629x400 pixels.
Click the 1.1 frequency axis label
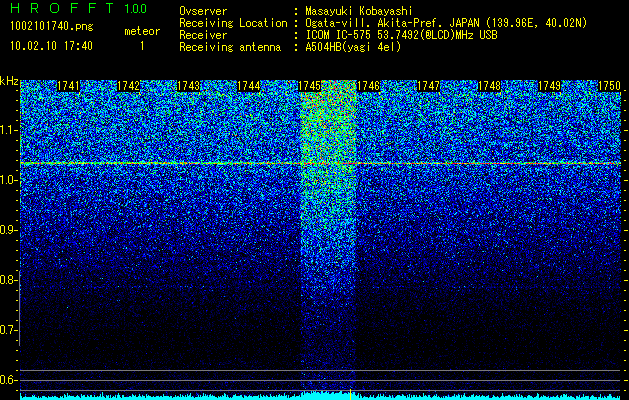pos(8,130)
